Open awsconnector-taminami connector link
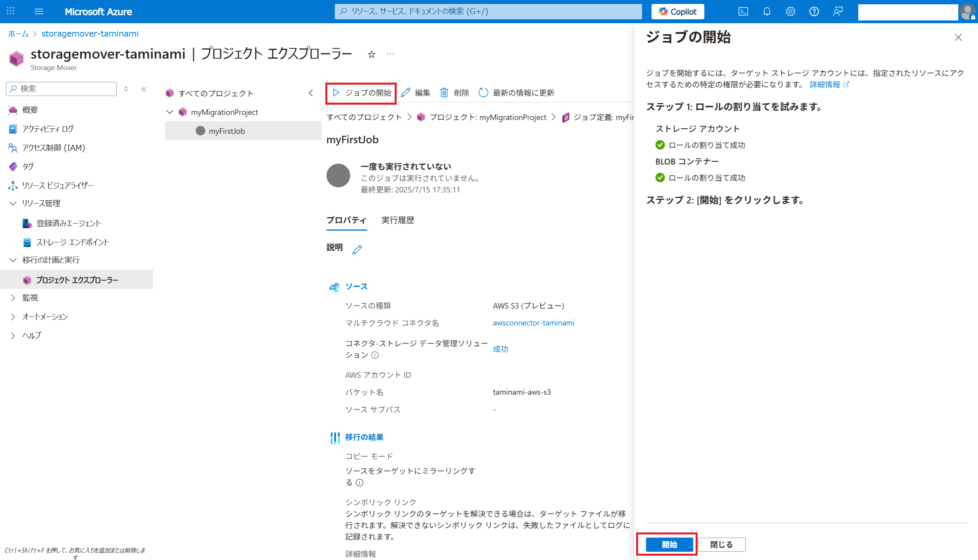Viewport: 978px width, 560px height. (533, 323)
